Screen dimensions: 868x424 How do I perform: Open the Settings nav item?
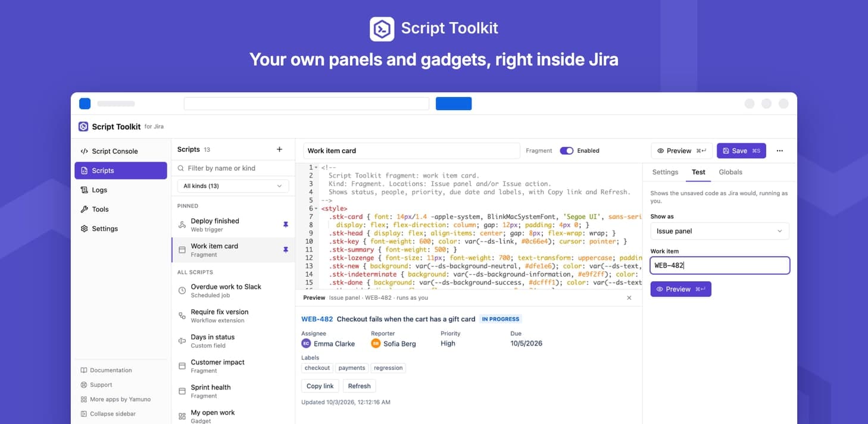pos(121,228)
